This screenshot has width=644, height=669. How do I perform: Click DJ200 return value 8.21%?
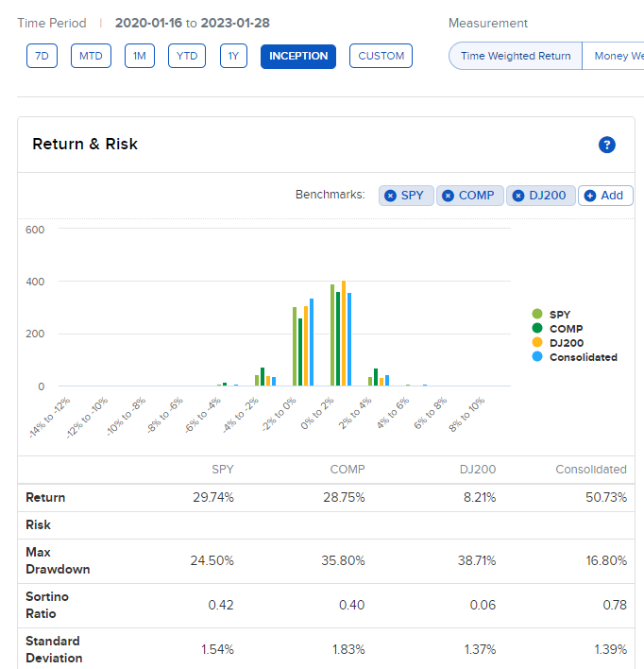(480, 497)
